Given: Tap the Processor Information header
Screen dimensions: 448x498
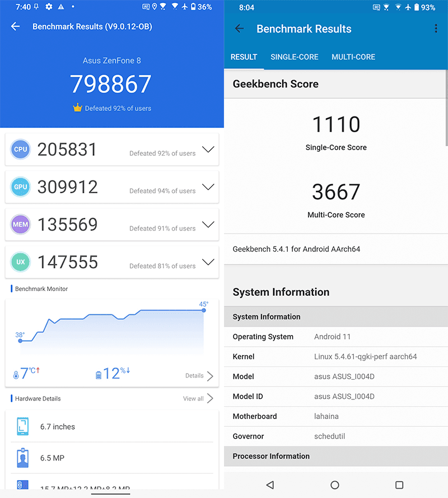Looking at the screenshot, I should click(x=336, y=456).
